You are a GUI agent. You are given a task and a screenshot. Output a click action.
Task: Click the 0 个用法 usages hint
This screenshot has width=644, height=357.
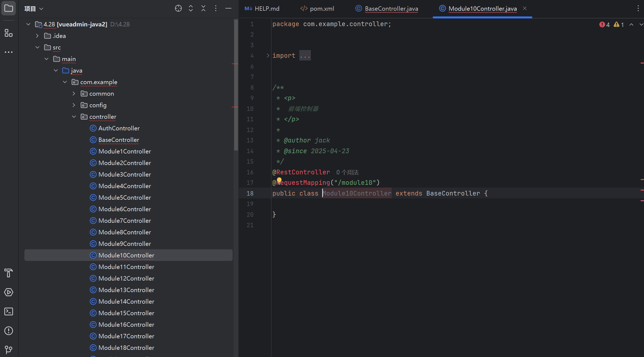(x=347, y=172)
